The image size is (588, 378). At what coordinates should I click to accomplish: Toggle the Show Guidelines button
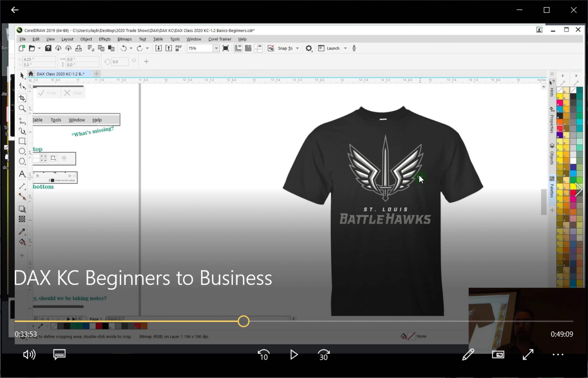(x=258, y=48)
